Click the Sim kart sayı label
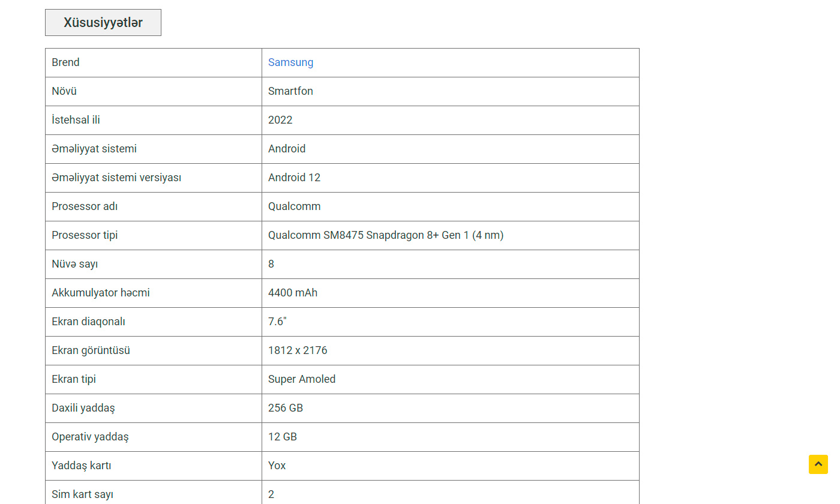The height and width of the screenshot is (504, 840). pyautogui.click(x=82, y=494)
